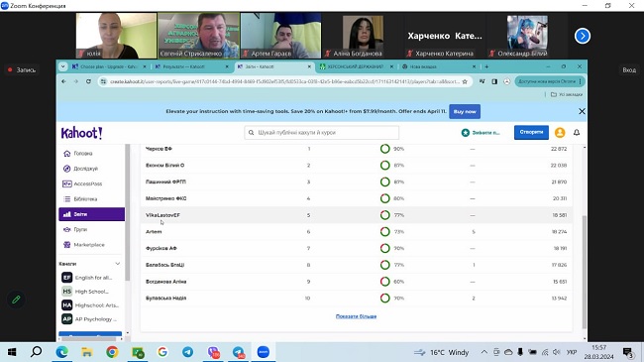This screenshot has width=644, height=362.
Task: Open Viber from the taskbar
Action: point(213,352)
